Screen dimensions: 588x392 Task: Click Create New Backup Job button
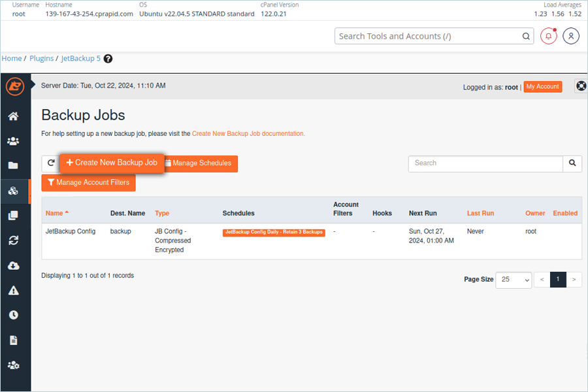112,163
